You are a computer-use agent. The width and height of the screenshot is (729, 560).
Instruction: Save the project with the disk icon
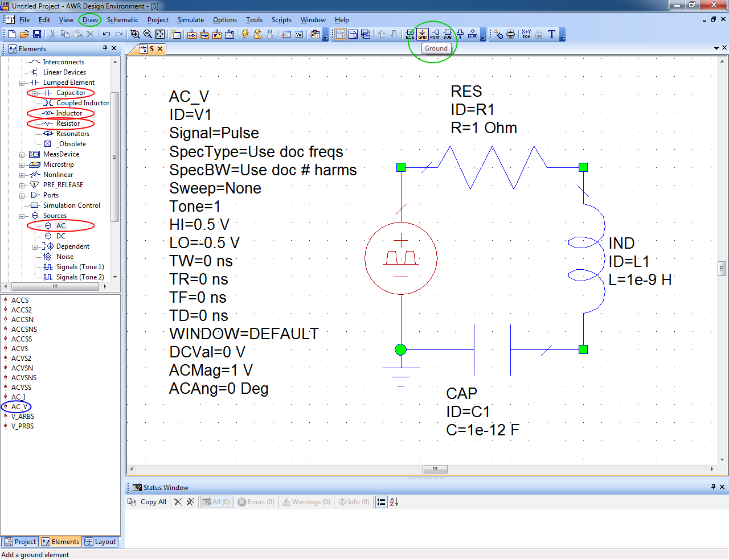37,34
